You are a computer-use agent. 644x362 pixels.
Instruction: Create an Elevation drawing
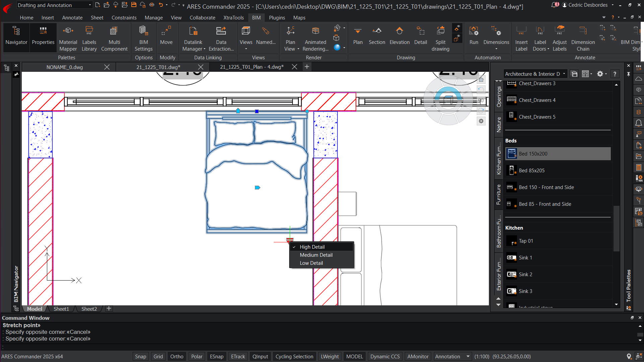coord(399,36)
